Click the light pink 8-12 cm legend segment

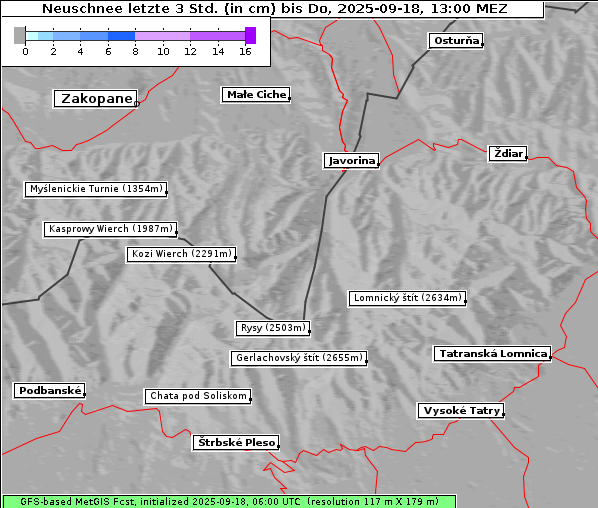(x=162, y=36)
